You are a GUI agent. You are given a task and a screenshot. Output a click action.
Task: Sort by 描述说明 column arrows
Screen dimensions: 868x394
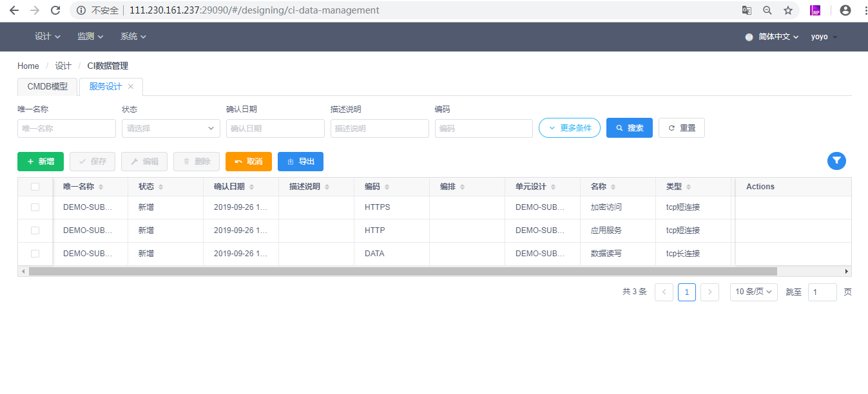[x=327, y=187]
